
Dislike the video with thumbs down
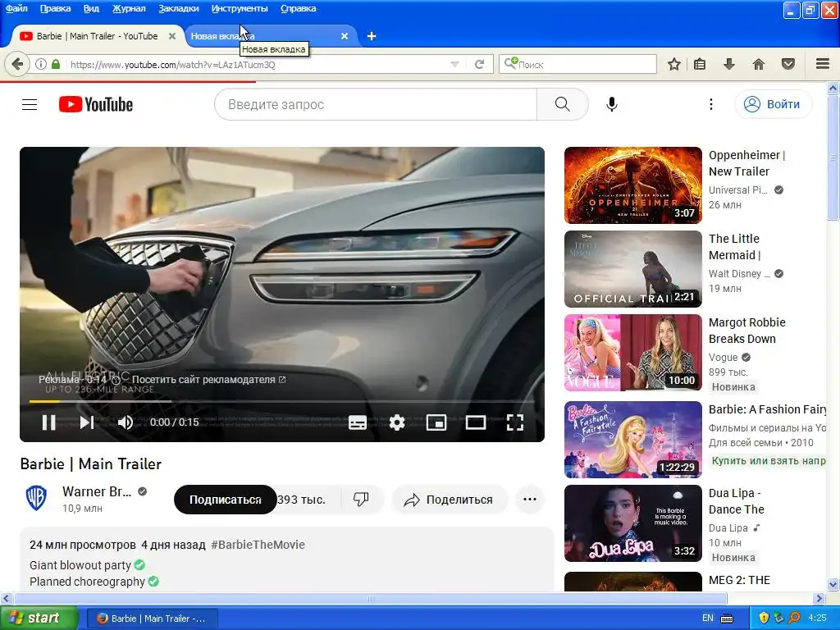361,500
